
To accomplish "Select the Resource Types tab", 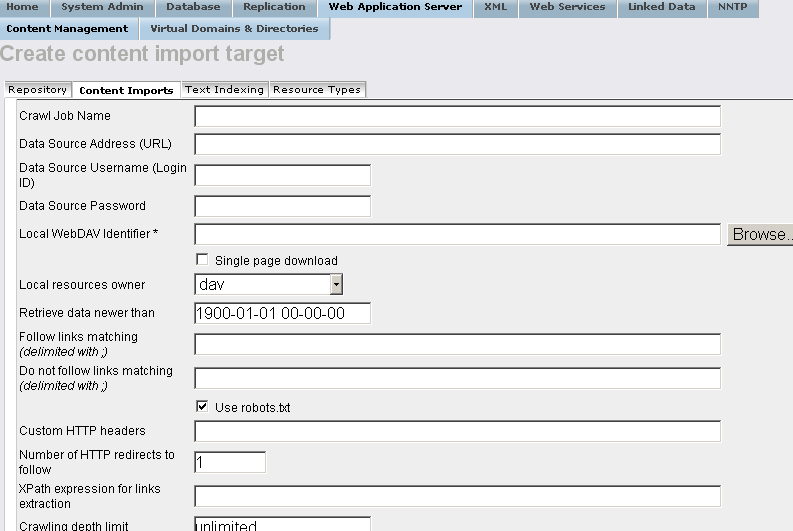I will [316, 90].
